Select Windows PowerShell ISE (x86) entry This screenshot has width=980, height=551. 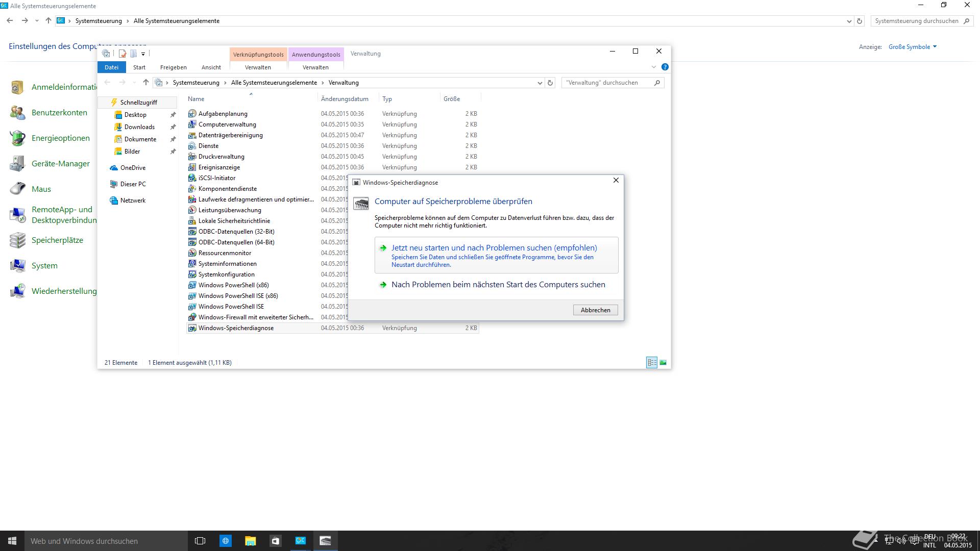coord(238,296)
